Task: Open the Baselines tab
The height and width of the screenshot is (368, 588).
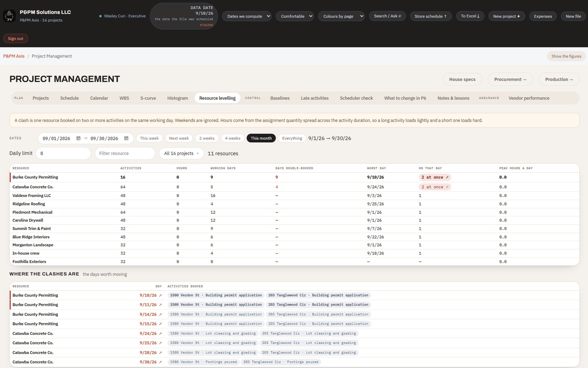Action: click(x=280, y=98)
